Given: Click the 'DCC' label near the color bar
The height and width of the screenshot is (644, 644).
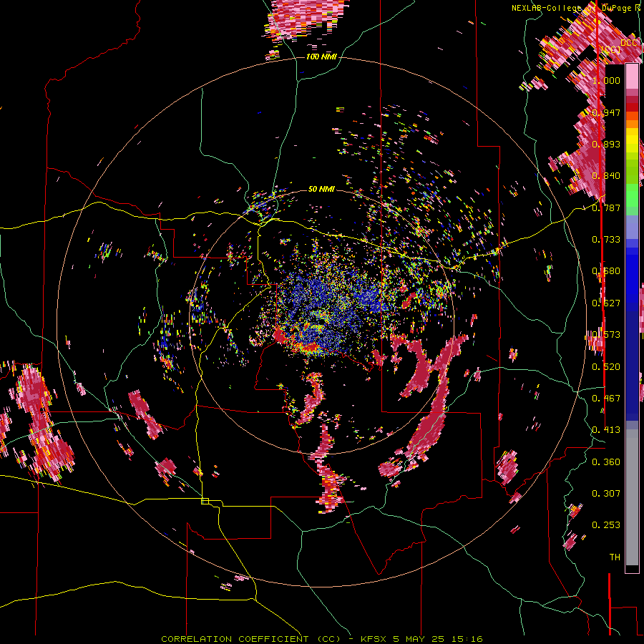Looking at the screenshot, I should [x=629, y=43].
